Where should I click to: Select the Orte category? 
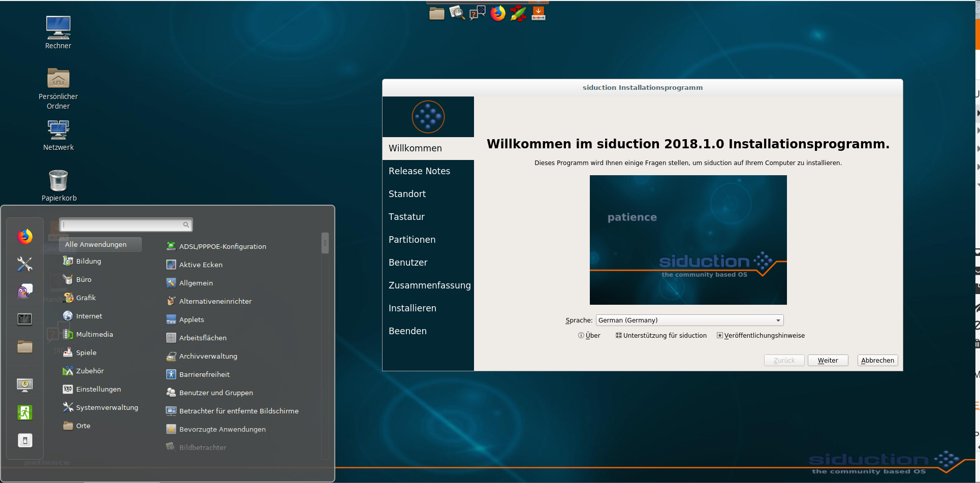[77, 426]
